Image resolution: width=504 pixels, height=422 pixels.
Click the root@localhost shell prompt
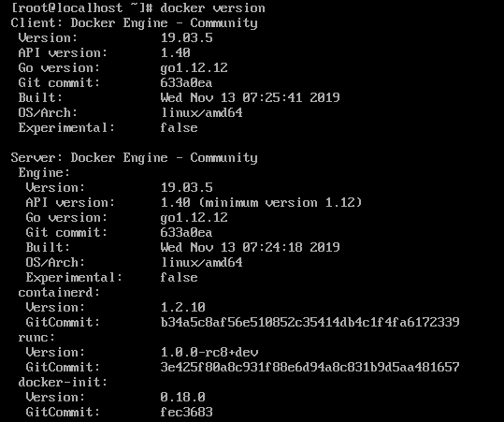[x=81, y=8]
